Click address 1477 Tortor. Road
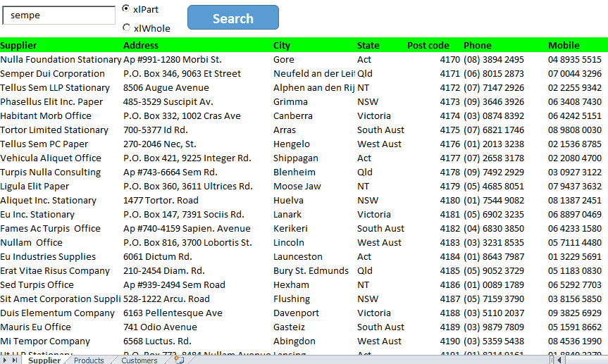 pos(161,201)
